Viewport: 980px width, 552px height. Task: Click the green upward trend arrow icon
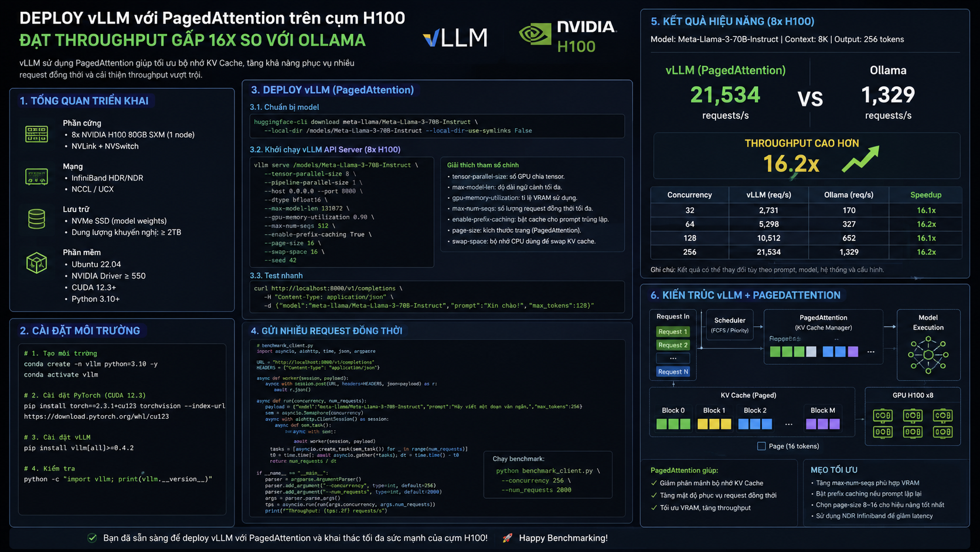pos(860,159)
